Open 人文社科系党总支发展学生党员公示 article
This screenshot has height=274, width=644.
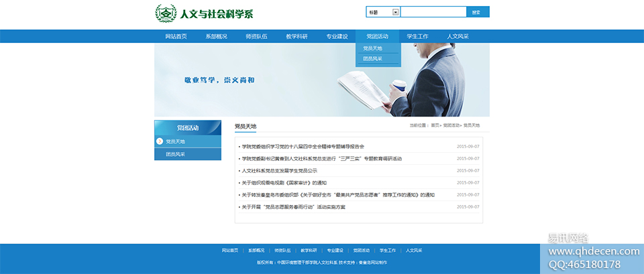click(x=280, y=171)
